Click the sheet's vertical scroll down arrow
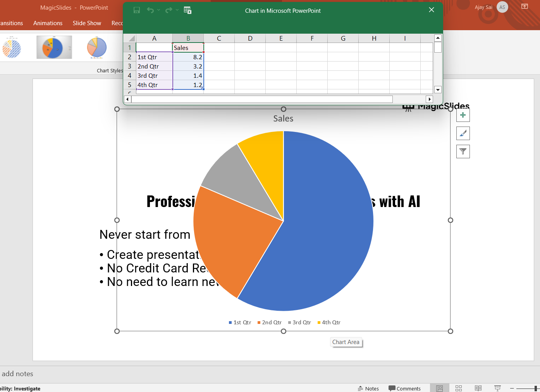The height and width of the screenshot is (392, 540). click(438, 90)
